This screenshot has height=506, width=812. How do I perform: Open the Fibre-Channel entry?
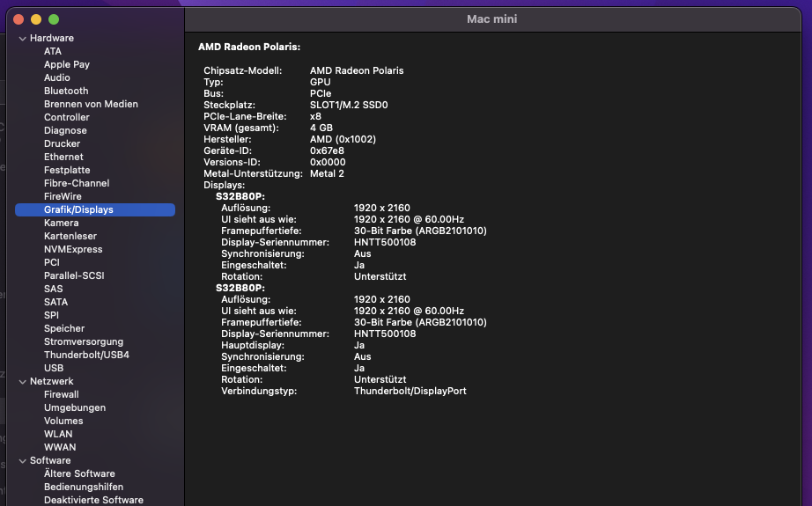tap(76, 183)
